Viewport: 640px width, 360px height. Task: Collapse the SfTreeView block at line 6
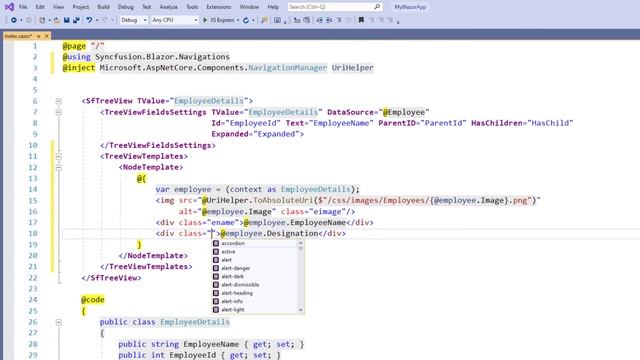tap(59, 101)
